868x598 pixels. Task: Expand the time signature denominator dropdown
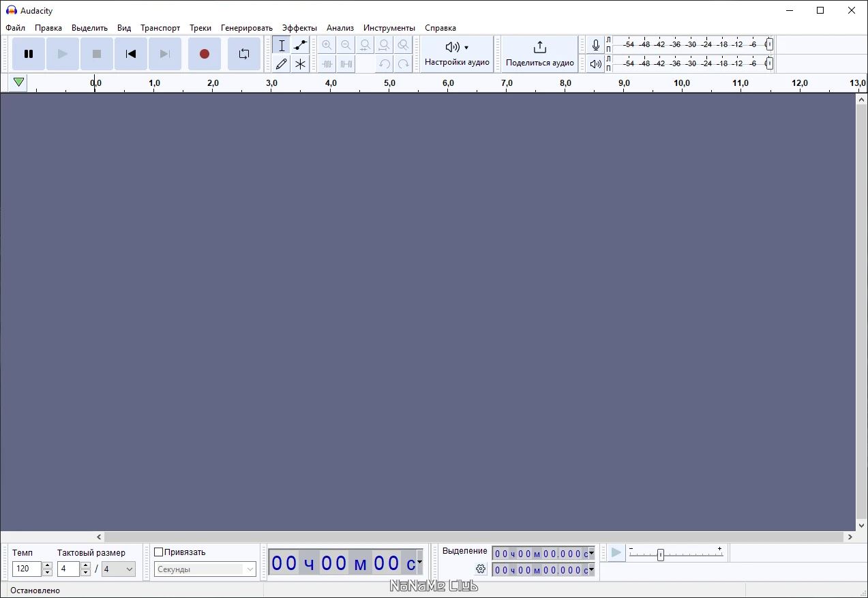click(x=119, y=569)
